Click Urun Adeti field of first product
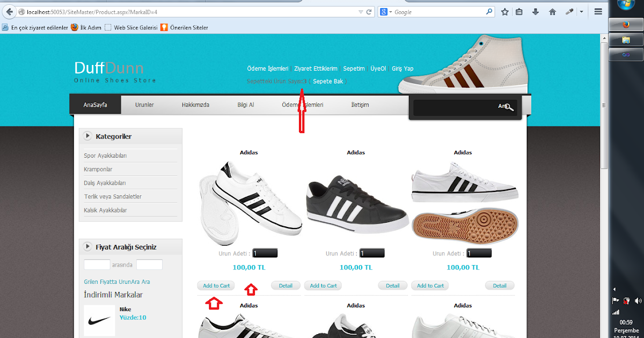 click(265, 253)
